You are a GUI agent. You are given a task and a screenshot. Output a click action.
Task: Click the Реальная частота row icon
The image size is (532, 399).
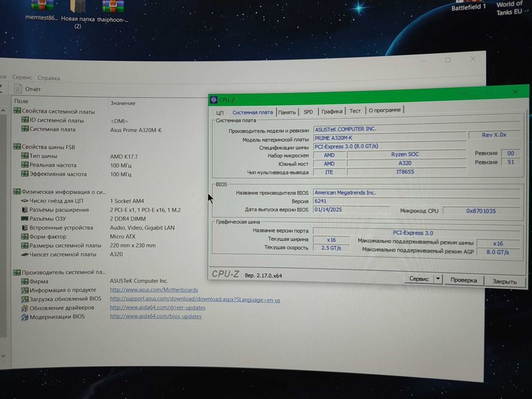coord(25,165)
